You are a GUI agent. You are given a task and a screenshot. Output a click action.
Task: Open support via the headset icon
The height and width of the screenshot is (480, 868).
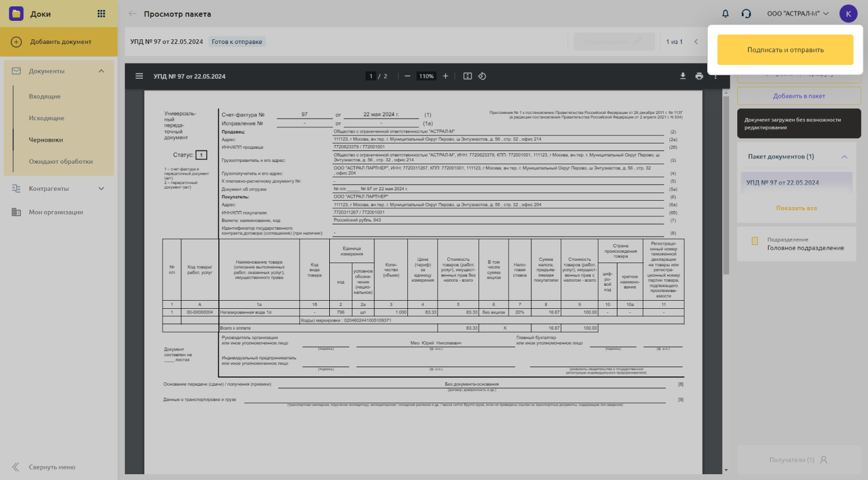pos(746,14)
